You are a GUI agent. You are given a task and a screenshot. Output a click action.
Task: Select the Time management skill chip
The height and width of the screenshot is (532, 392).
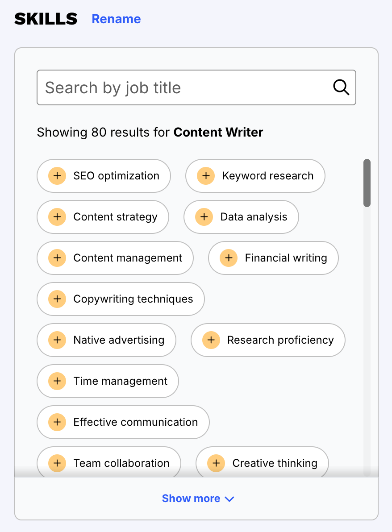[107, 381]
